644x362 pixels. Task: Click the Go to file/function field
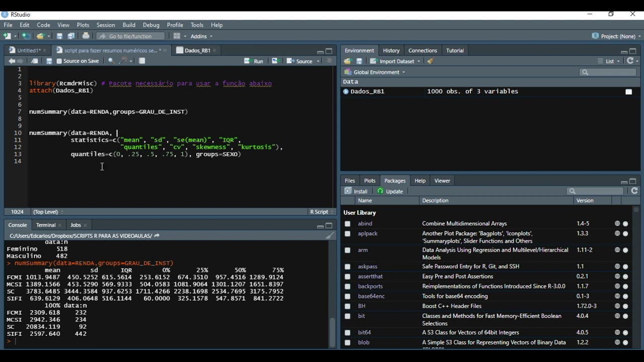(x=131, y=36)
